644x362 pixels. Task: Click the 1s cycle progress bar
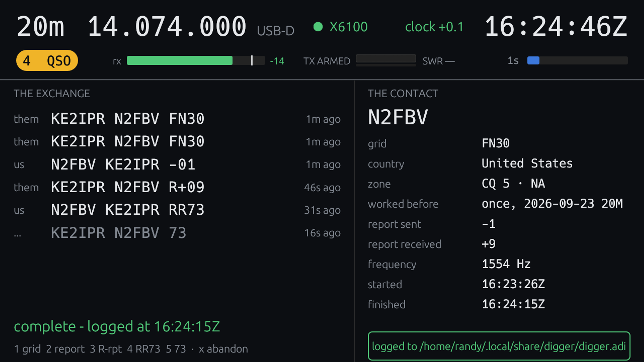pyautogui.click(x=577, y=61)
